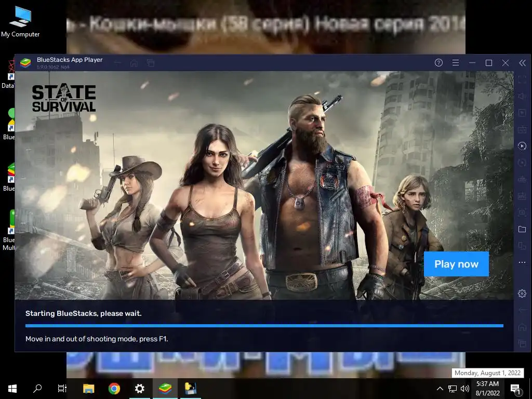The height and width of the screenshot is (399, 532).
Task: Open taskbar search magnifier
Action: click(x=37, y=389)
